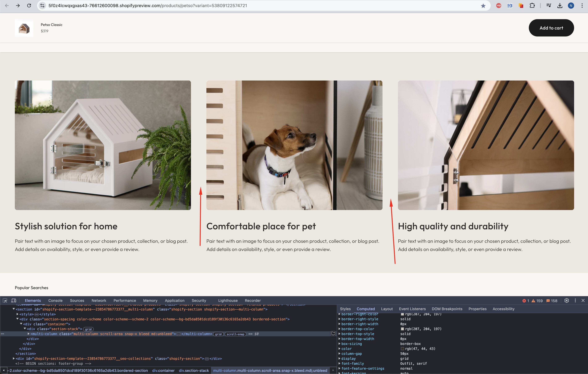Viewport: 588px width, 374px height.
Task: Expand the column-gap computed property
Action: pyautogui.click(x=339, y=353)
